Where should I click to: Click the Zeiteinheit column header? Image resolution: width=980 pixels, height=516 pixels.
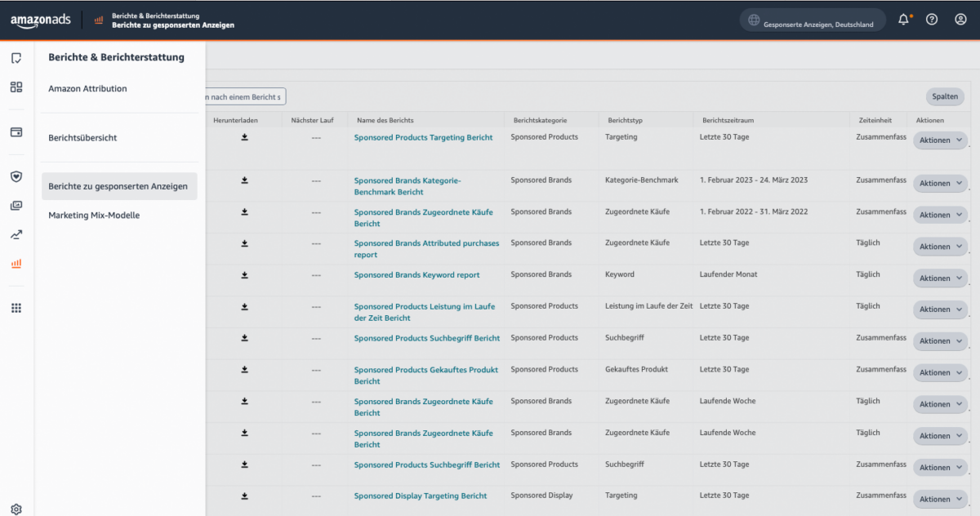click(x=875, y=120)
